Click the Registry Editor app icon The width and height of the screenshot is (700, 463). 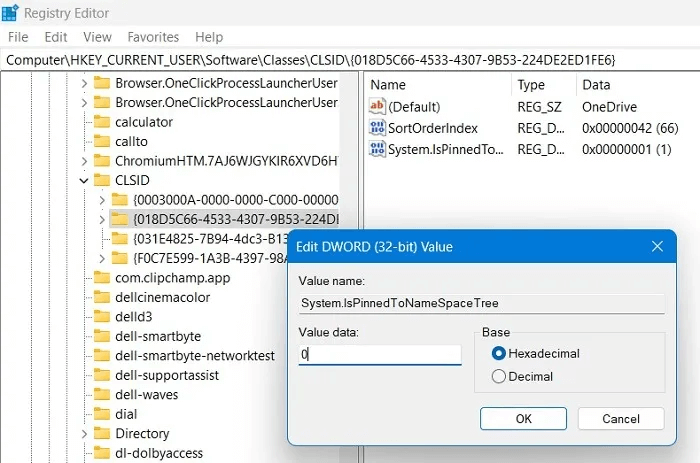click(x=9, y=13)
